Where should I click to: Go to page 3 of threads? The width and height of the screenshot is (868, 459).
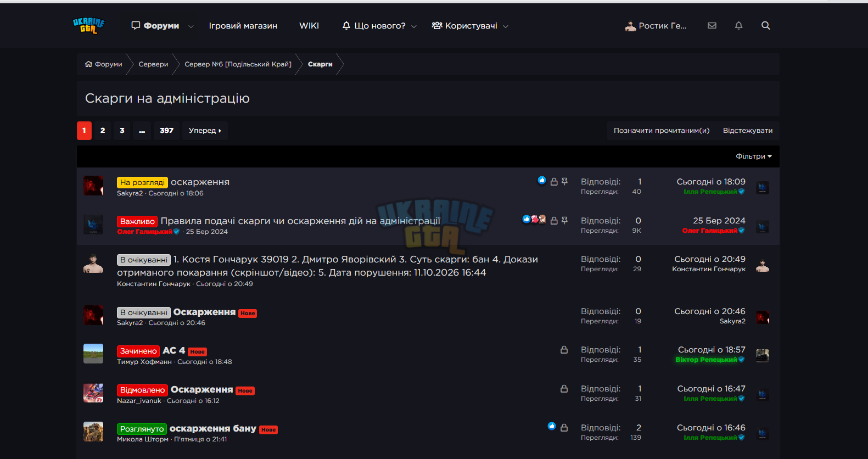(122, 131)
